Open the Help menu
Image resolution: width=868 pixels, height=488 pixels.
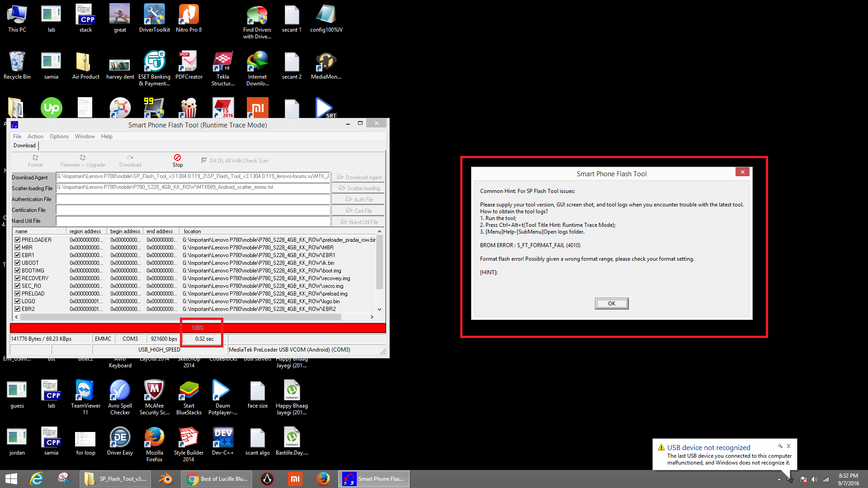pos(107,136)
